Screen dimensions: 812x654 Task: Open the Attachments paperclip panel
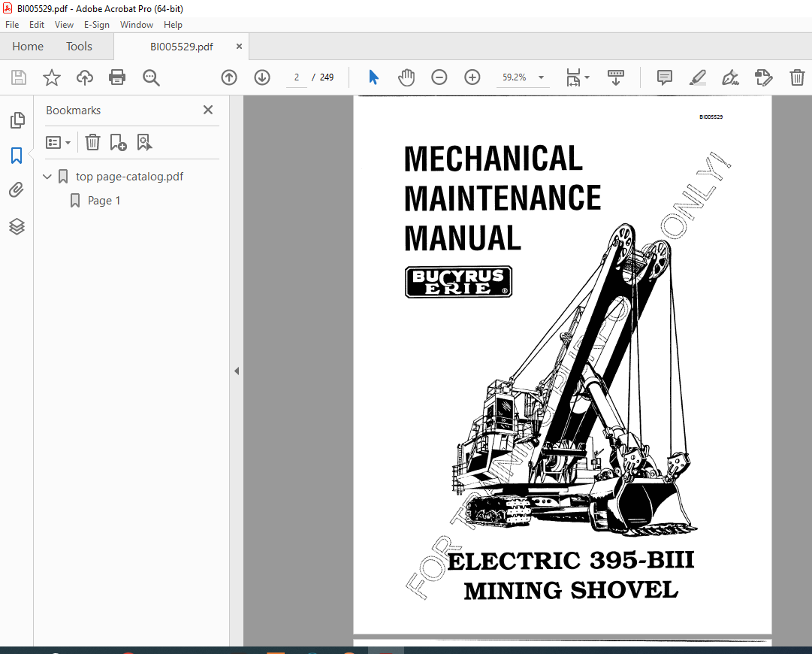[17, 190]
